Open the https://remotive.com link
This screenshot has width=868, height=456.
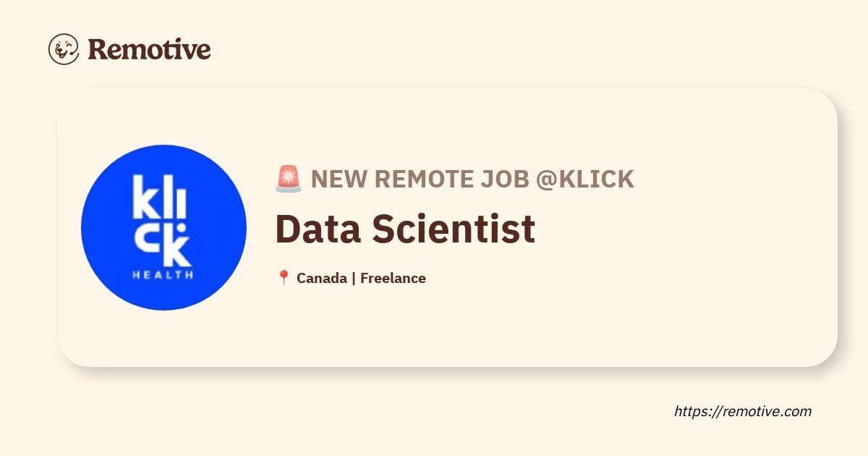[x=743, y=411]
